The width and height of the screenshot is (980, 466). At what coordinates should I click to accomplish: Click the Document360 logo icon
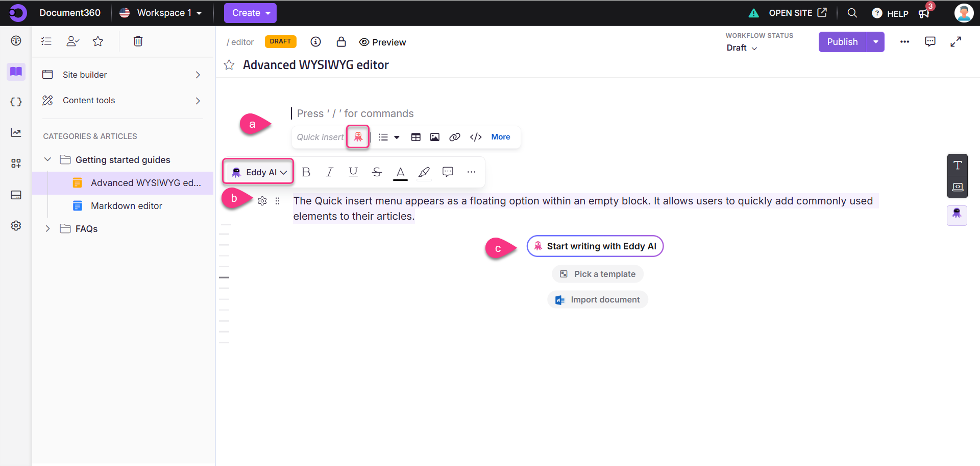(17, 13)
